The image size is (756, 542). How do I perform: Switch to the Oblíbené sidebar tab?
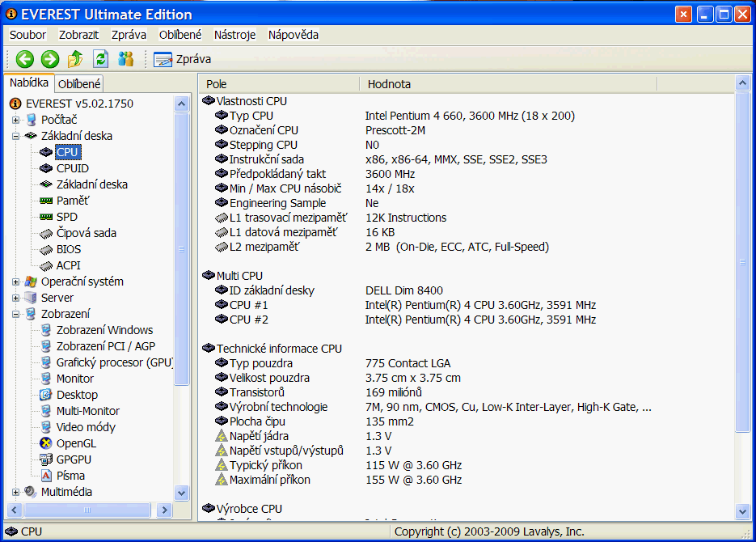[x=79, y=84]
